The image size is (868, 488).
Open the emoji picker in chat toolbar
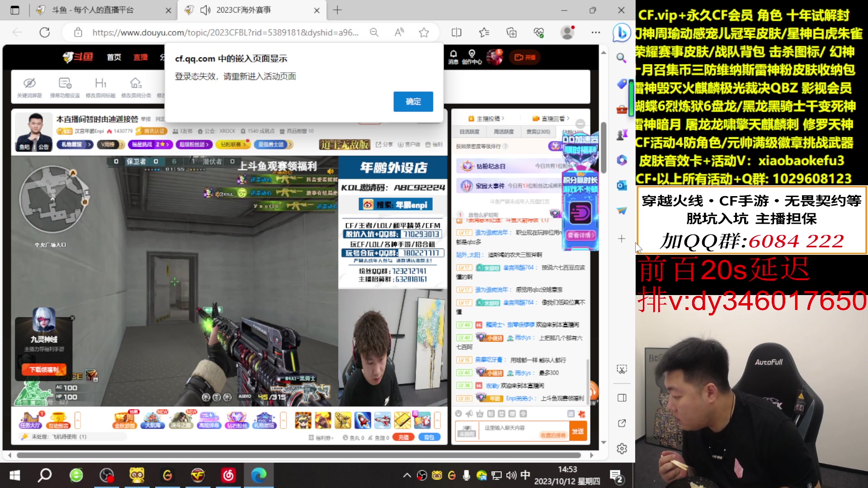(458, 414)
